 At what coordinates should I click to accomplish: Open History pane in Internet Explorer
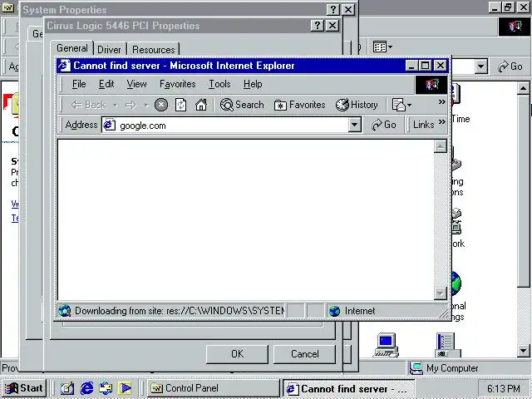(357, 105)
